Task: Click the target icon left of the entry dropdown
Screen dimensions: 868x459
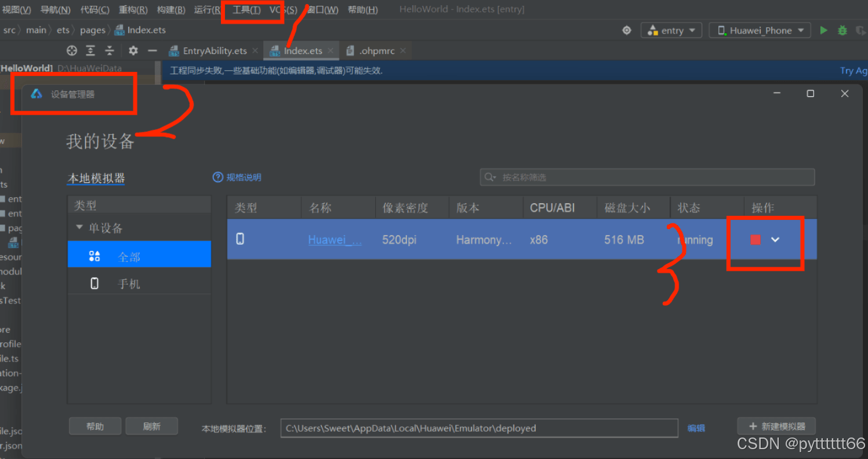Action: coord(627,30)
